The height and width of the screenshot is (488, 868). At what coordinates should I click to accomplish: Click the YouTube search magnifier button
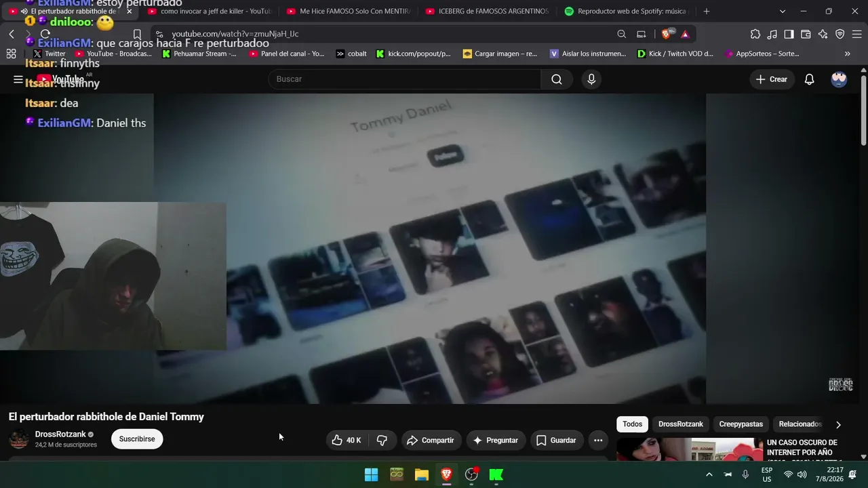(557, 79)
